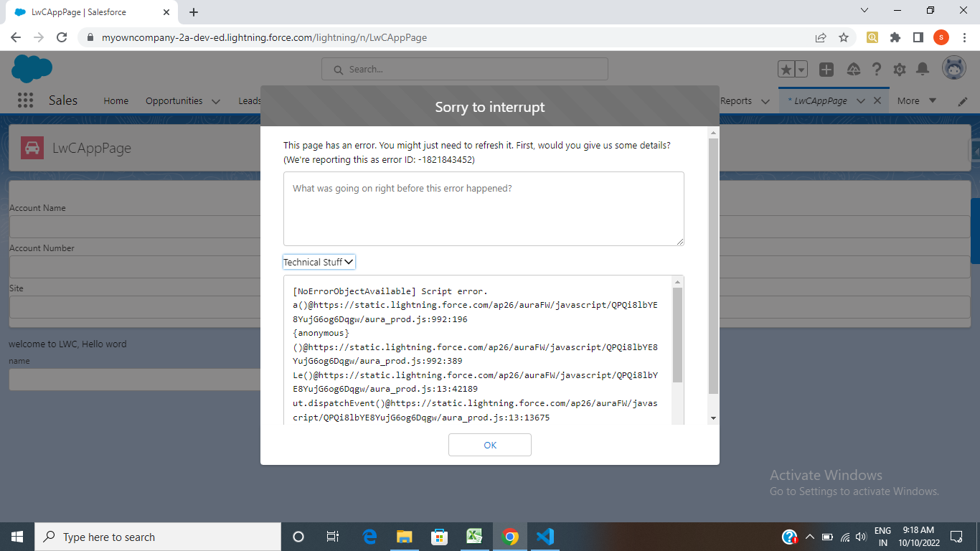This screenshot has width=980, height=551.
Task: Open the volume control in system tray
Action: [861, 537]
